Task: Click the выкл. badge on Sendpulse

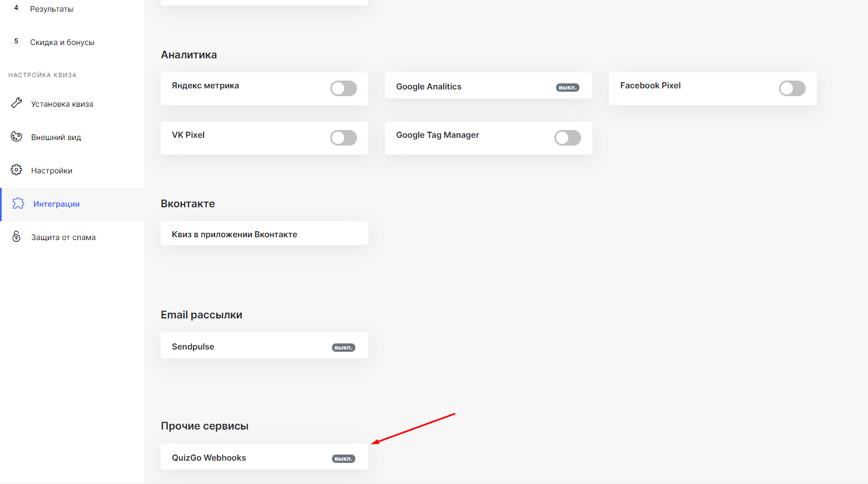Action: (x=344, y=348)
